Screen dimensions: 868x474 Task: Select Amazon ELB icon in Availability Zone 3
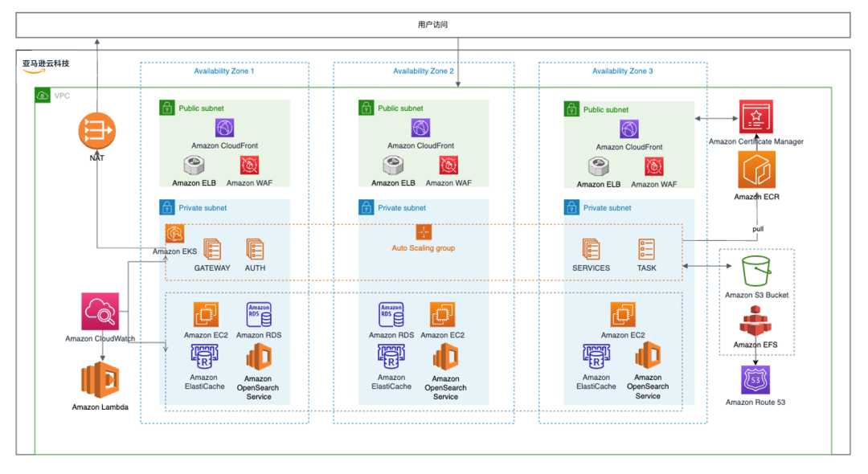click(599, 166)
